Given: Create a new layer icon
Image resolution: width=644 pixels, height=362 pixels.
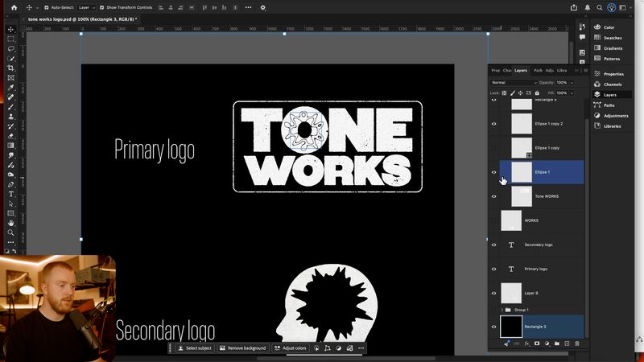Looking at the screenshot, I should pos(567,343).
